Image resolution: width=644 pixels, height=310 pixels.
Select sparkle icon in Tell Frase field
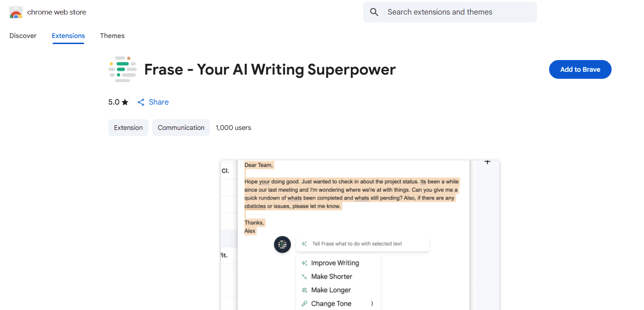click(304, 244)
